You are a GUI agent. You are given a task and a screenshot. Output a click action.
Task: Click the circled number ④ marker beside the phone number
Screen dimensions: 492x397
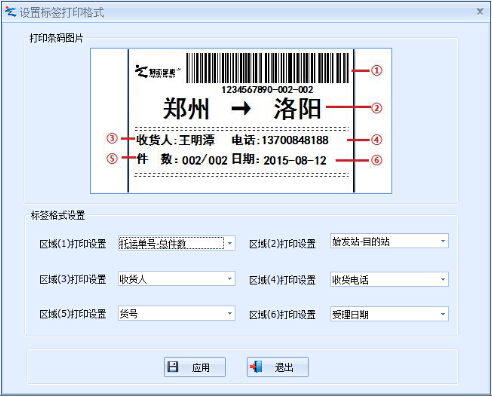pyautogui.click(x=376, y=140)
